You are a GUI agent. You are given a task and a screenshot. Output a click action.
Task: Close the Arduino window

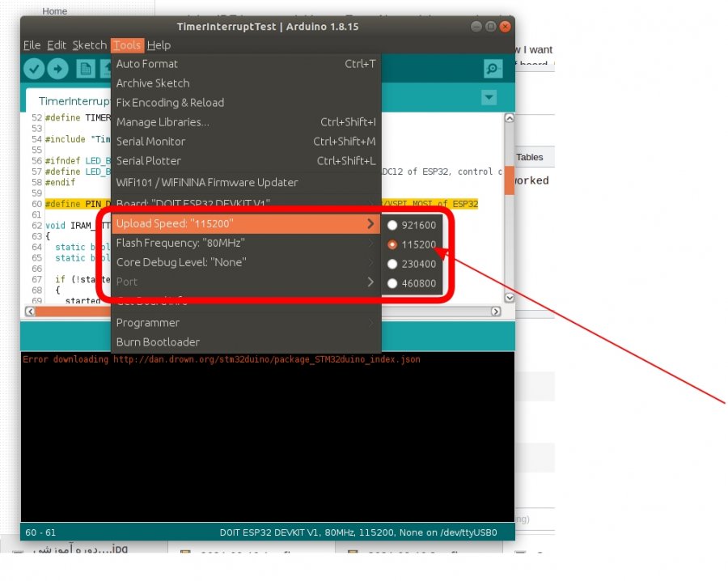505,27
